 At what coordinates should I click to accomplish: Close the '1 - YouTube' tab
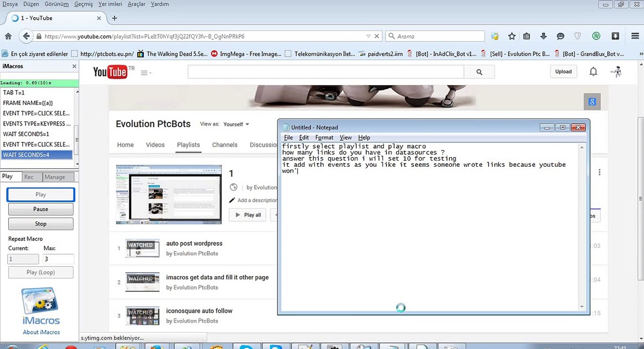pyautogui.click(x=99, y=18)
